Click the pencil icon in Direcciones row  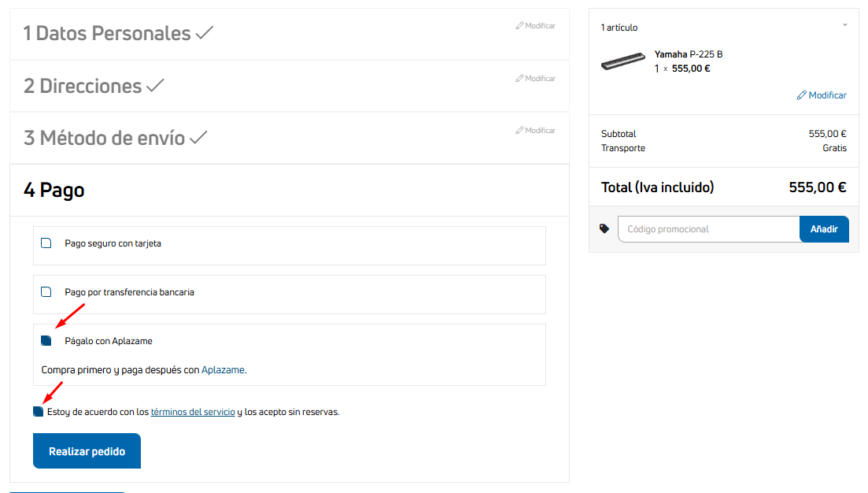(x=519, y=79)
